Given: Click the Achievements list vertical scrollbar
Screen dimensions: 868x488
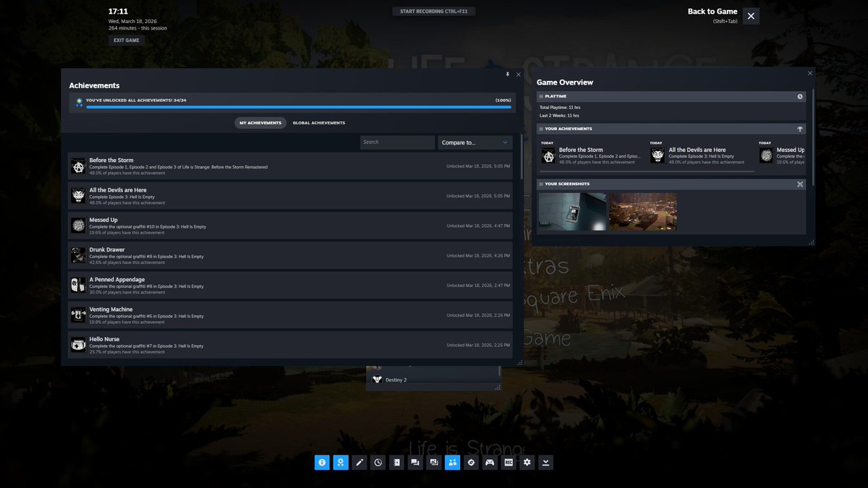Looking at the screenshot, I should point(521,156).
